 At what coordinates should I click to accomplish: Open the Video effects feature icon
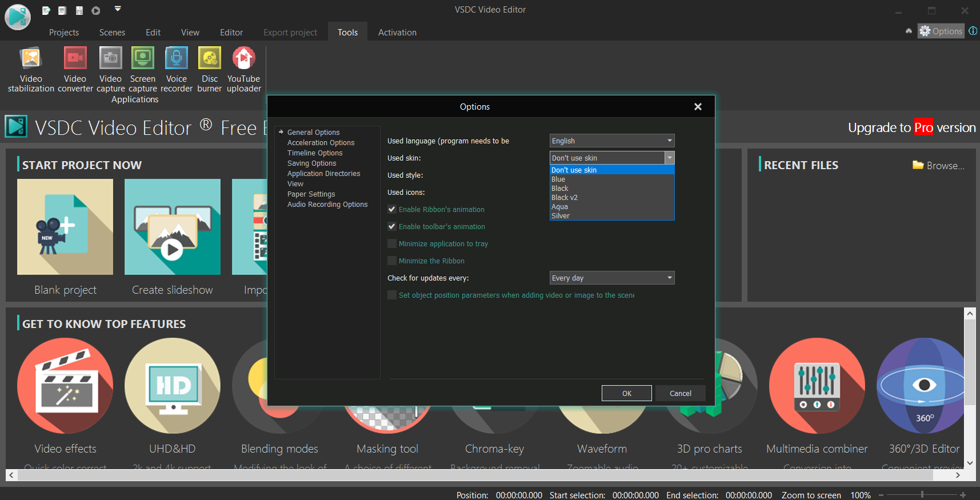coord(65,386)
